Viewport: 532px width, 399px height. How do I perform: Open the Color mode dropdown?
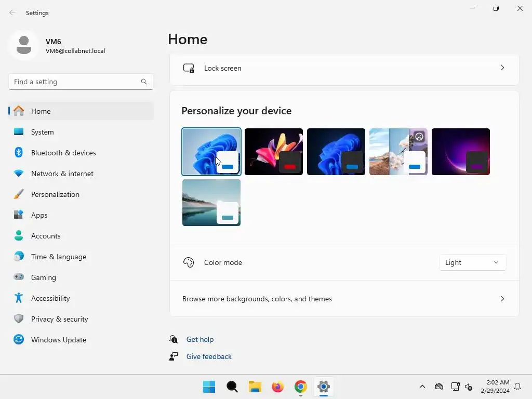pyautogui.click(x=472, y=262)
